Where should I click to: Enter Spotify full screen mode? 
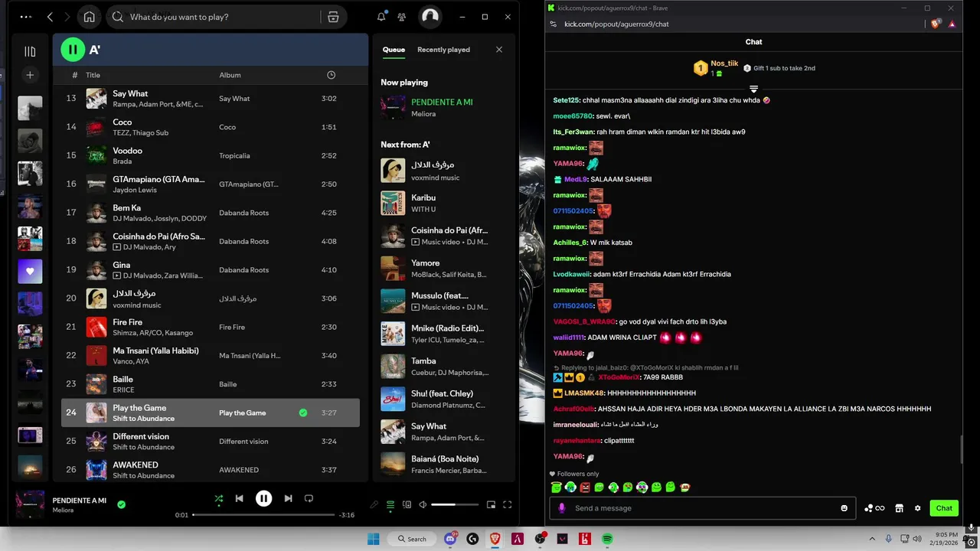[507, 504]
